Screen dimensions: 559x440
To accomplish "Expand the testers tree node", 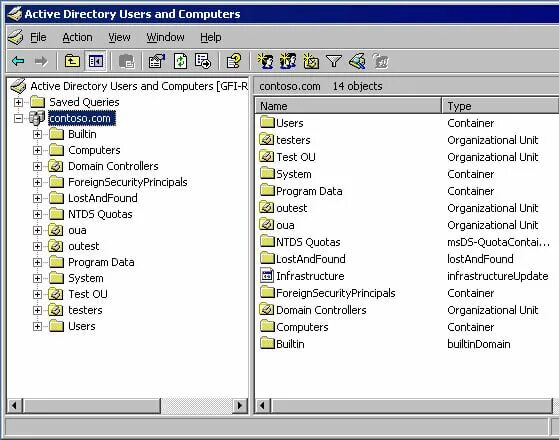I will (37, 310).
